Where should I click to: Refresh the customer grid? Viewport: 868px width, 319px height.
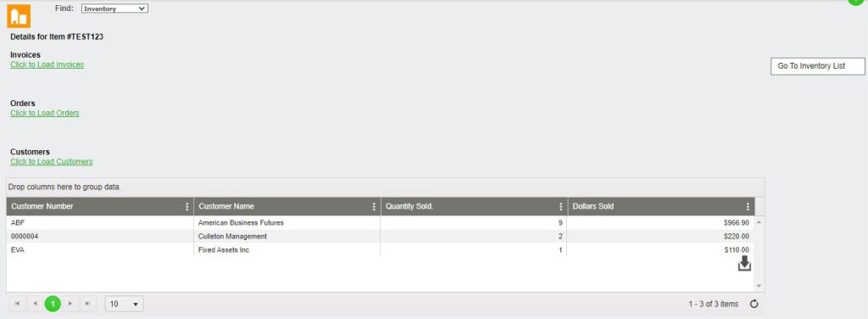click(x=754, y=304)
